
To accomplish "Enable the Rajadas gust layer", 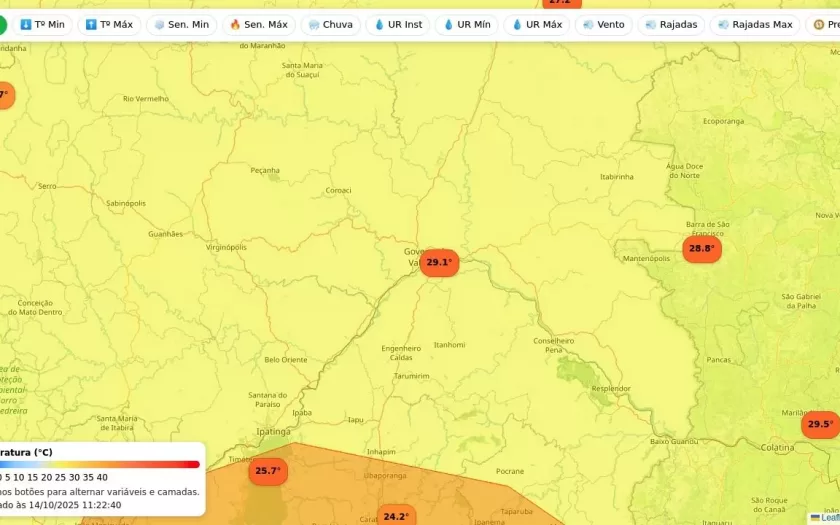I will pos(671,24).
